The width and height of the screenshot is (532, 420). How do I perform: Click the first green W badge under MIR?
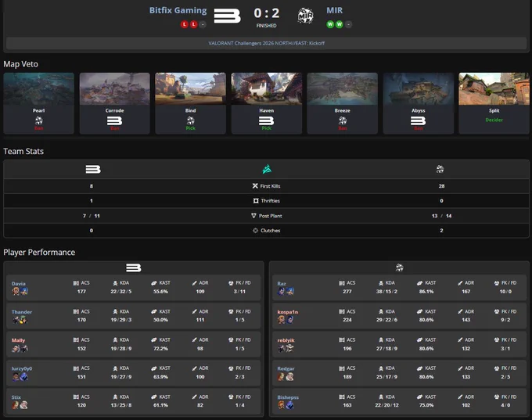[330, 24]
